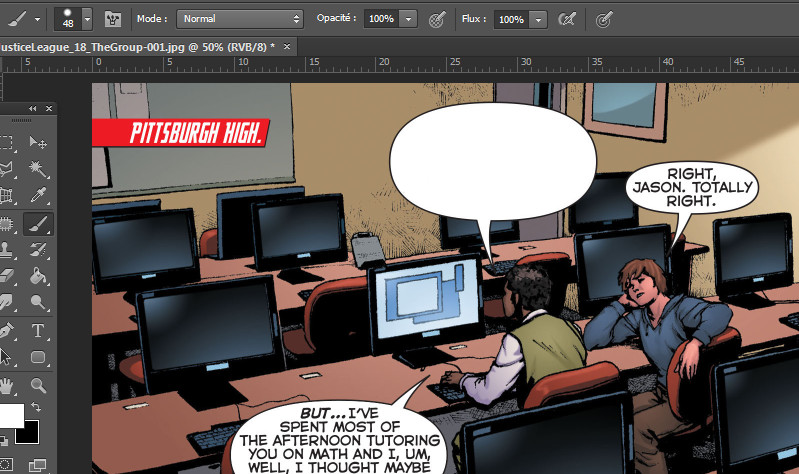Change screen mode icon
Screen dimensions: 799x474
point(37,465)
